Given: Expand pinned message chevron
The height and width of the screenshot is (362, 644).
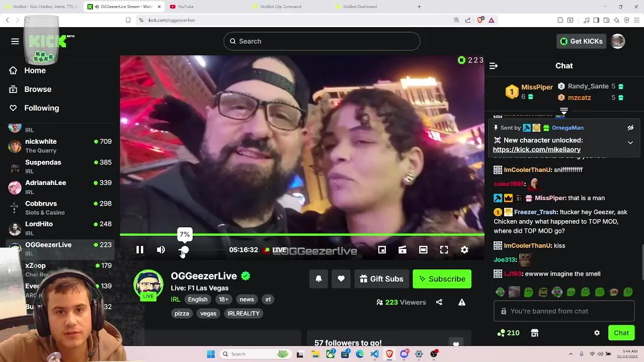Looking at the screenshot, I should point(630,143).
